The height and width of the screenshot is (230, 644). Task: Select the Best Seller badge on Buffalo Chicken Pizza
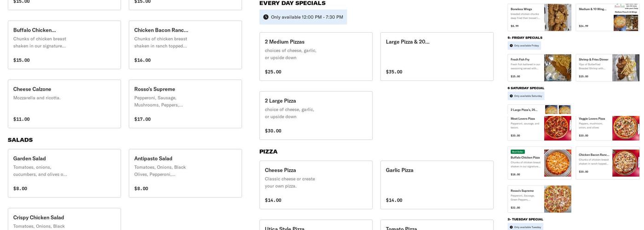[x=517, y=152]
